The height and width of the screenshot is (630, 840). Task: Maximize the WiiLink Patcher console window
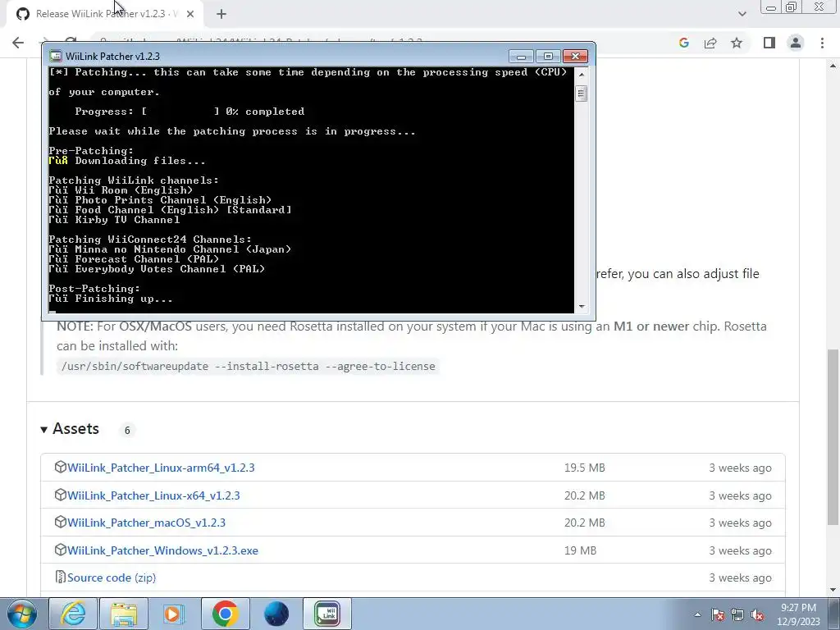point(548,57)
